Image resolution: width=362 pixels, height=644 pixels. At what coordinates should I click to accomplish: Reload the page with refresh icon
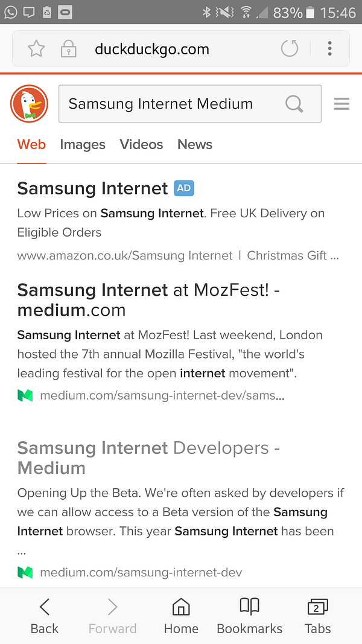pos(290,49)
